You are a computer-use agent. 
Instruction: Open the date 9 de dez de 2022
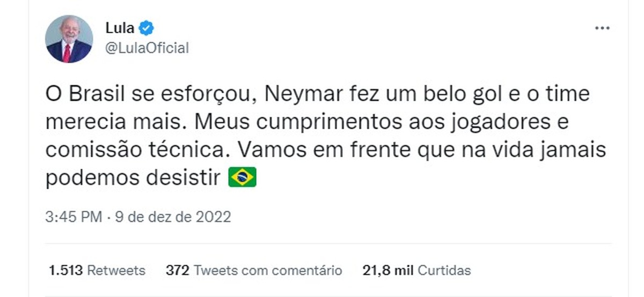click(170, 217)
